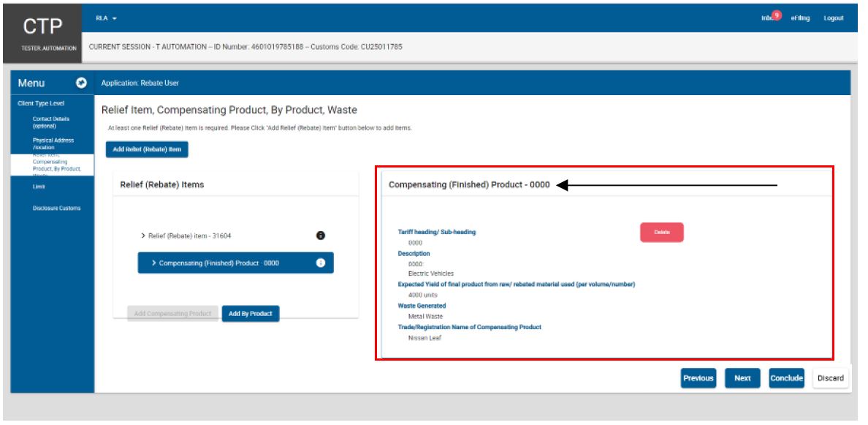Click Add Relief (Rebate) Item button

click(148, 150)
